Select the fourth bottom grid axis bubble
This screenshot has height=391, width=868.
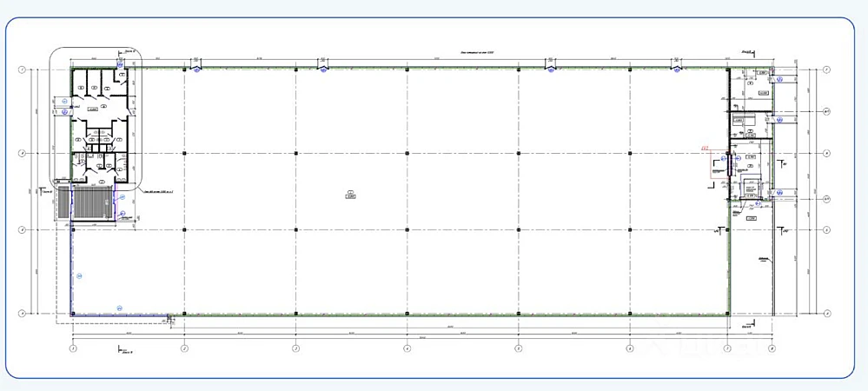click(407, 348)
